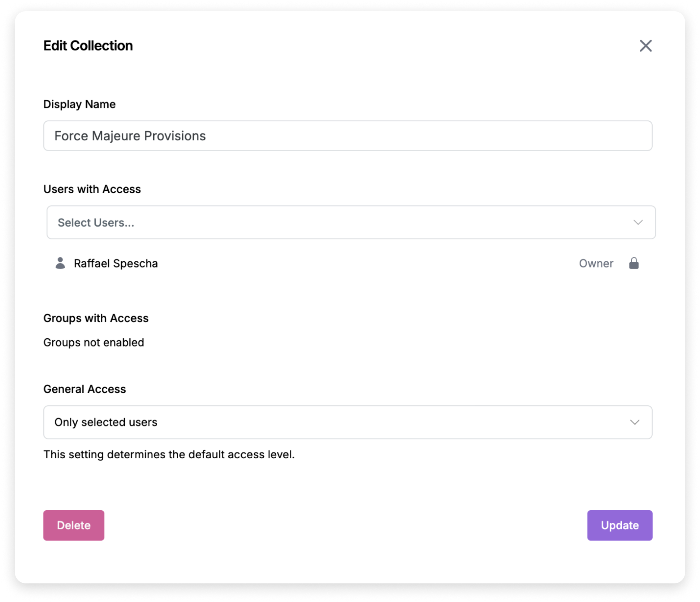
Task: Click the Delete button
Action: coord(74,525)
